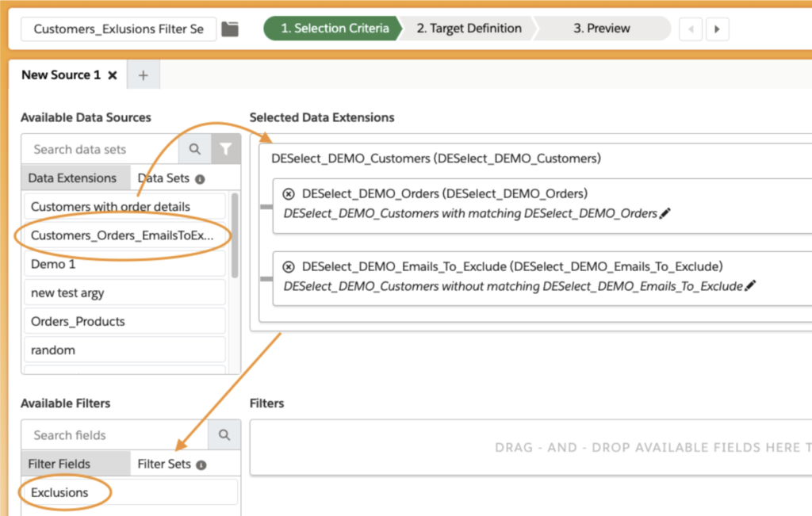Click the folder icon beside selection name

tap(229, 29)
